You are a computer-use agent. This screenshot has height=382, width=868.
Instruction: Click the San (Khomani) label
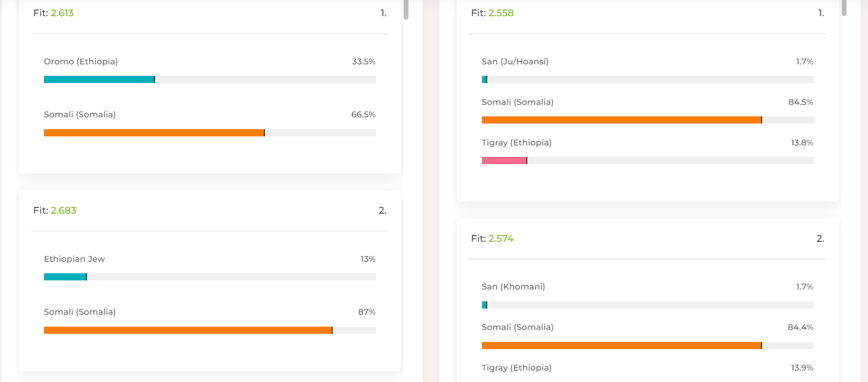point(513,287)
